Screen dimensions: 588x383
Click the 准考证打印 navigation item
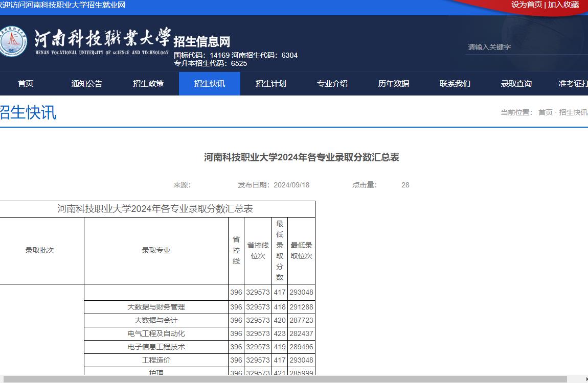(573, 84)
